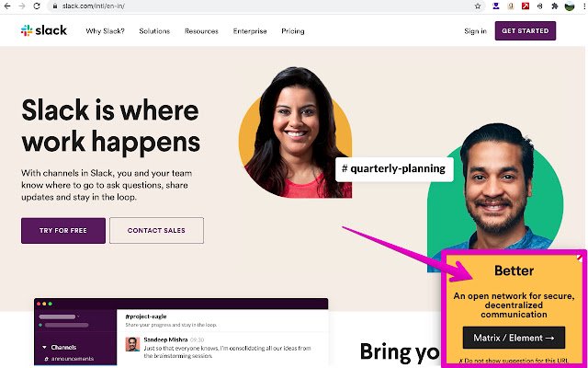Bookmark this page with the star icon
Image resolution: width=588 pixels, height=368 pixels.
(x=478, y=6)
